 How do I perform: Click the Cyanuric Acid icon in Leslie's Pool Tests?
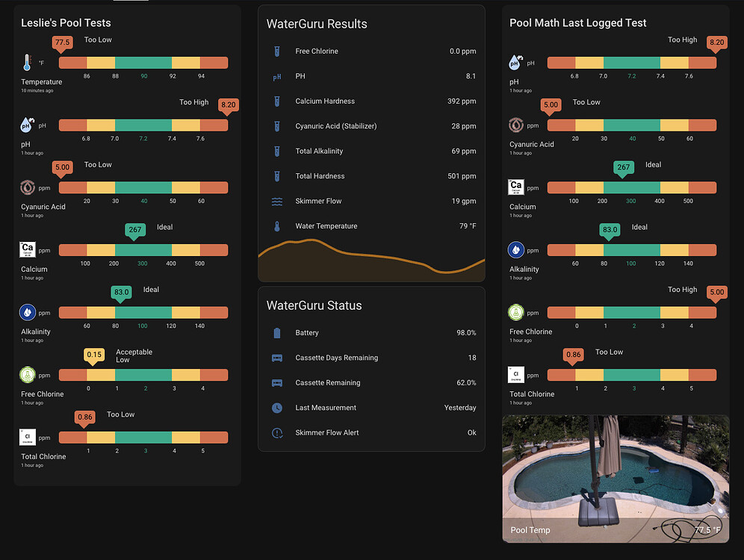point(28,187)
